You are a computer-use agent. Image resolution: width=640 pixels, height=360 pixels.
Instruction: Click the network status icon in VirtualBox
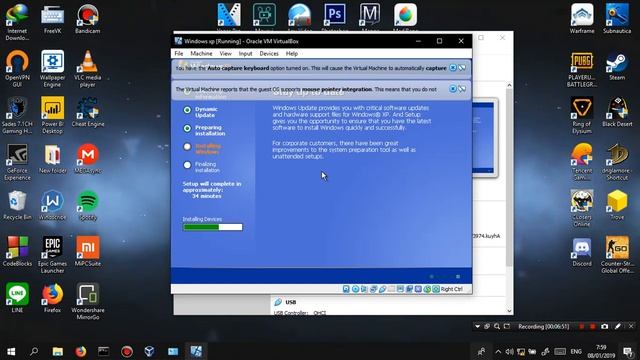(x=373, y=289)
